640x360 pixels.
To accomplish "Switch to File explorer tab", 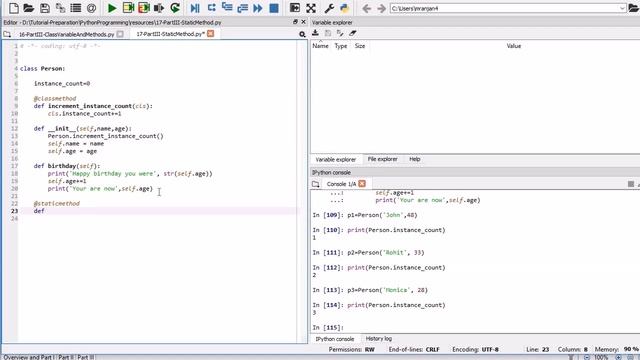I will coord(382,159).
